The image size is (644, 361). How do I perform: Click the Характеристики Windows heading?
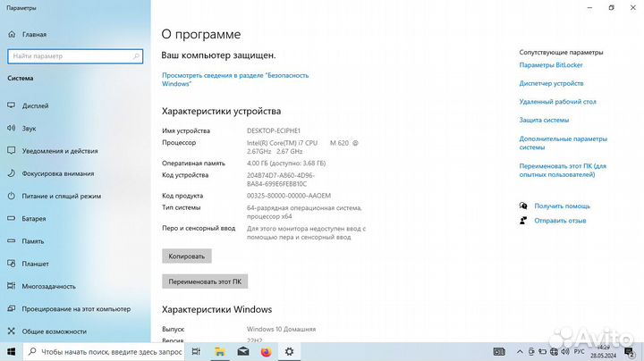(216, 309)
